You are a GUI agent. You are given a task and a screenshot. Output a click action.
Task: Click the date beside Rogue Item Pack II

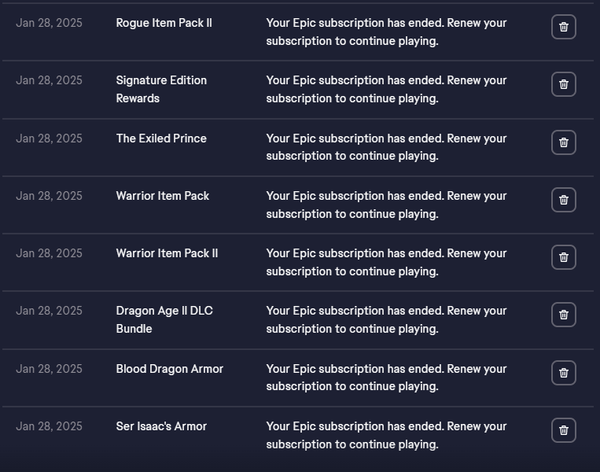pyautogui.click(x=49, y=23)
